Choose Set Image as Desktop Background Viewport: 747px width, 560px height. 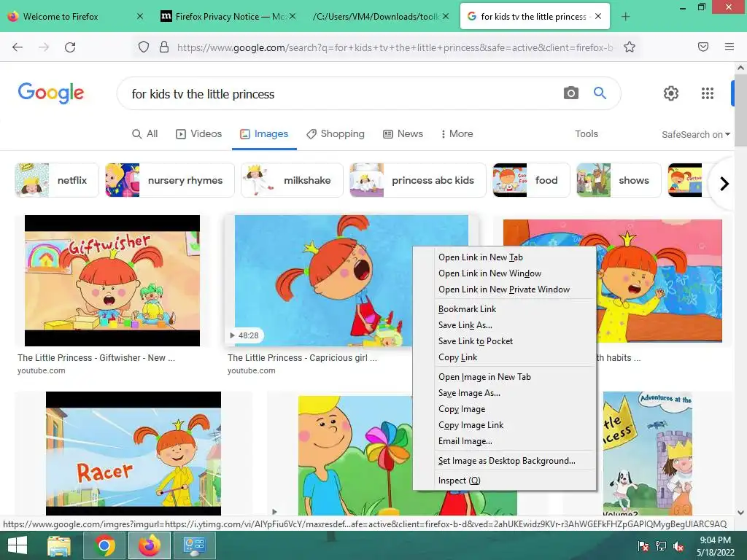coord(506,461)
